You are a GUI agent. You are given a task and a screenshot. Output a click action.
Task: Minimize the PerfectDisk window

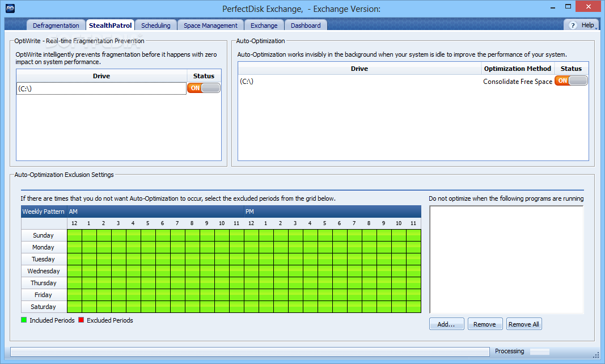tap(553, 7)
